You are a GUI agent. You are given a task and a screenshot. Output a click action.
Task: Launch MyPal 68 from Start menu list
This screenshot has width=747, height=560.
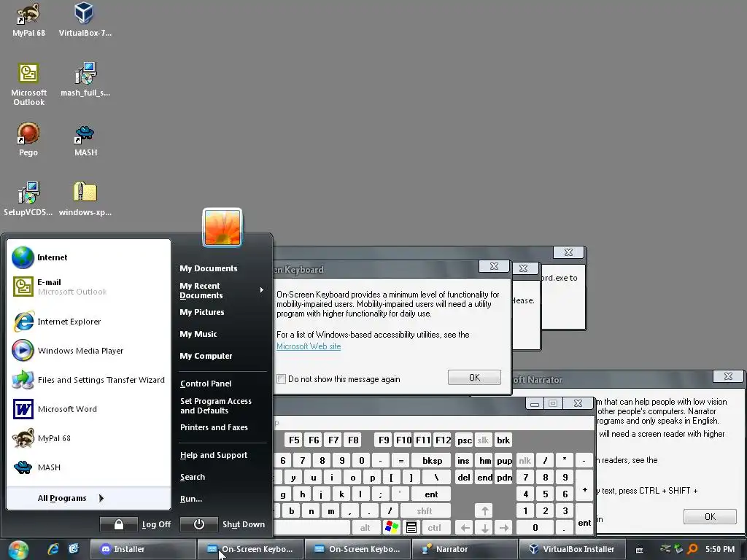pos(88,438)
